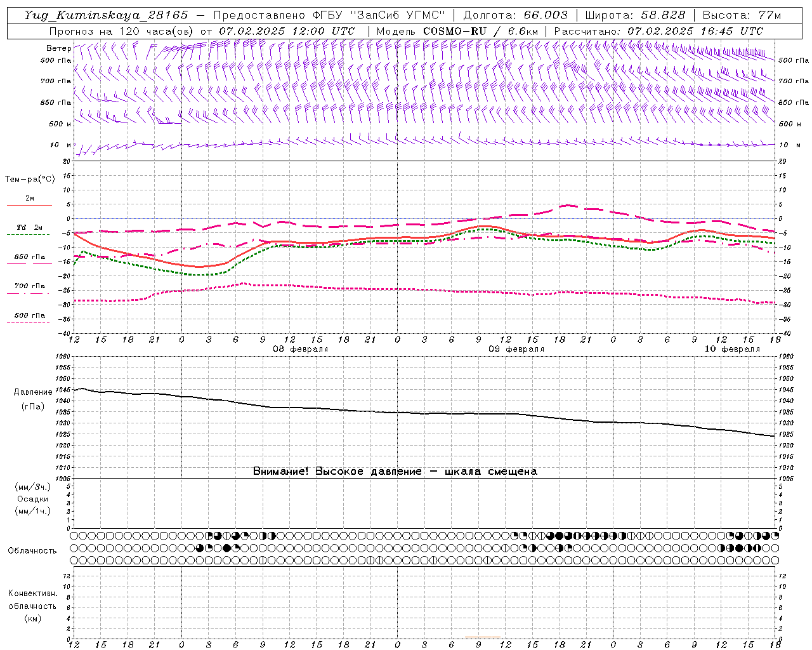812x650 pixels.
Task: Click the "Долгота: 66.003" header field
Action: [x=516, y=15]
